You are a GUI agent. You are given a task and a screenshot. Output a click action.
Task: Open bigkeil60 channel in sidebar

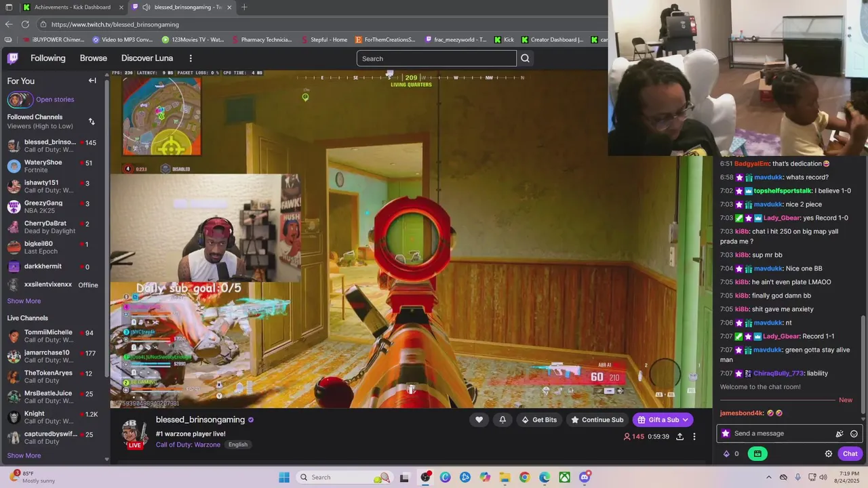(54, 247)
